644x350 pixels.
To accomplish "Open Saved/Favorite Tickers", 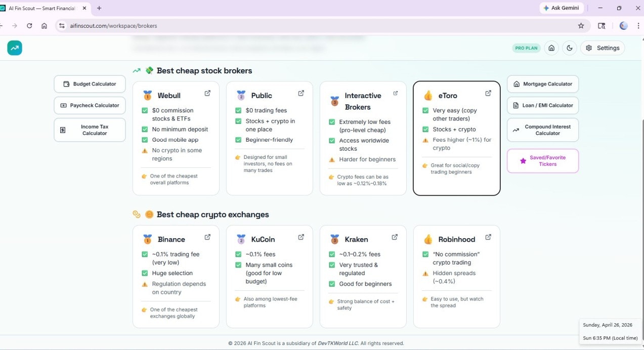I will [543, 161].
